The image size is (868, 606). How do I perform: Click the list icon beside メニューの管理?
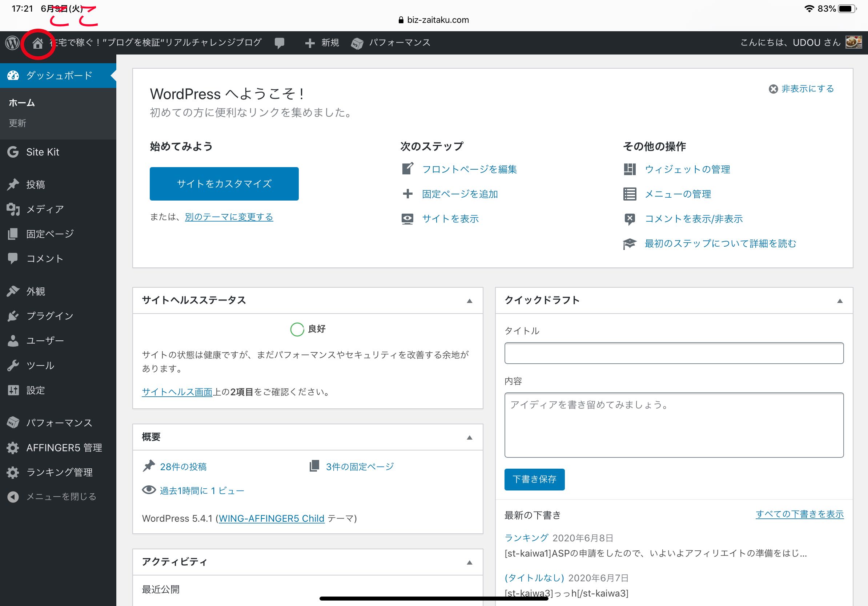pos(630,194)
